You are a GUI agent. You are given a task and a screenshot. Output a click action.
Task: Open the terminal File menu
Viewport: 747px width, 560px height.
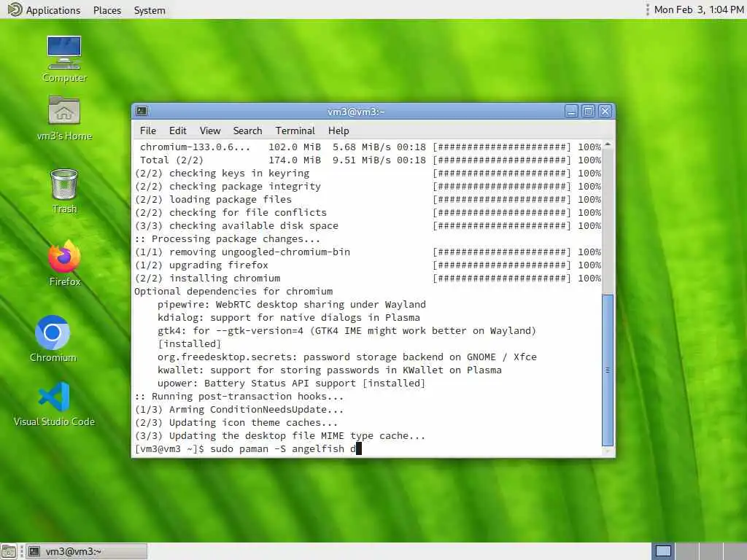147,131
